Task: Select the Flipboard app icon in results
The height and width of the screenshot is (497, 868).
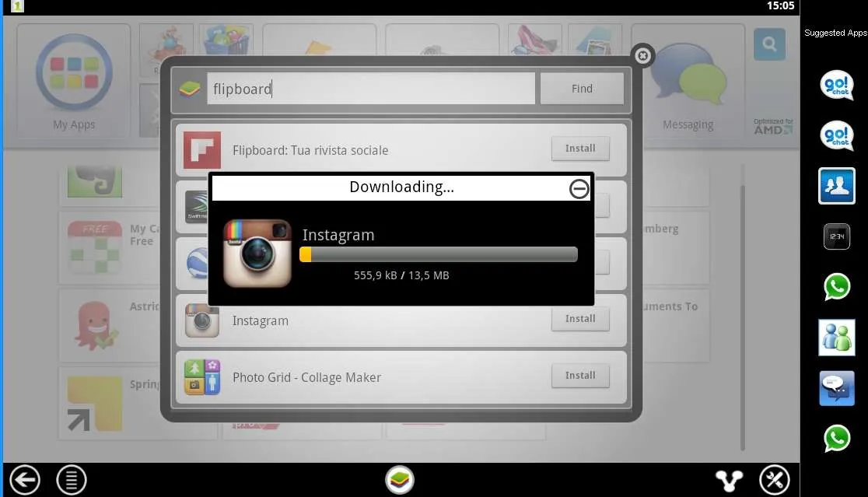Action: pyautogui.click(x=202, y=150)
